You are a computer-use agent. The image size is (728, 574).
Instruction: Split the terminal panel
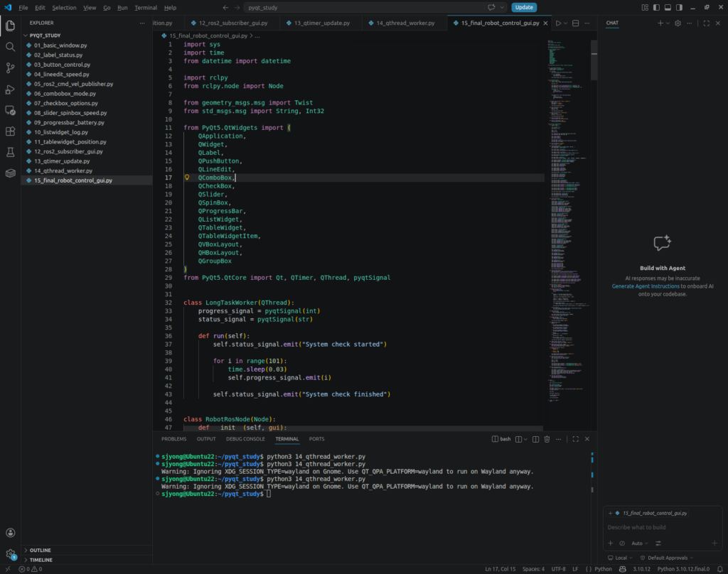click(535, 439)
